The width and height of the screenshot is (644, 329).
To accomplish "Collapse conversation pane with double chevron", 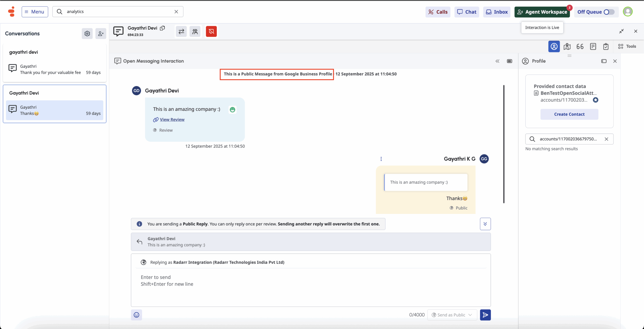I will (x=497, y=61).
